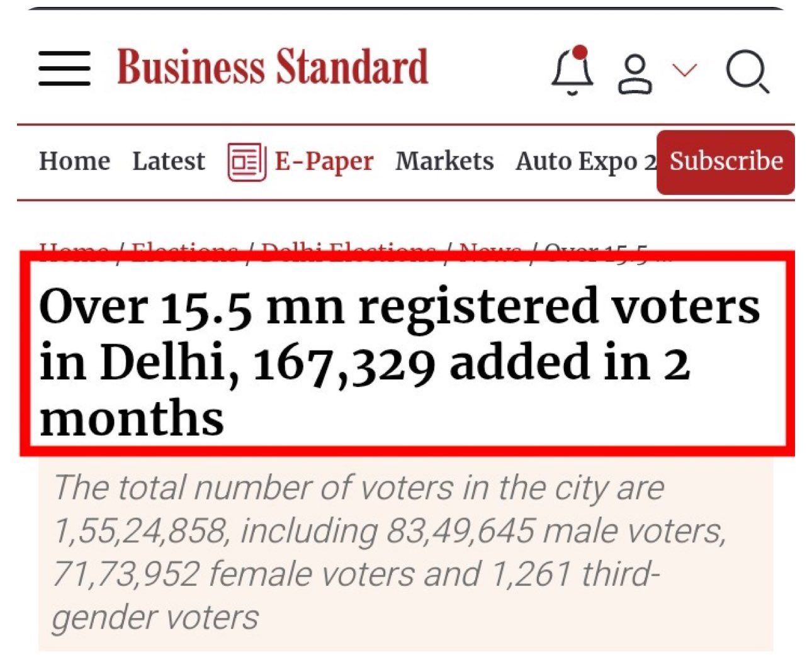Click the user profile icon
812x655 pixels.
click(x=634, y=74)
